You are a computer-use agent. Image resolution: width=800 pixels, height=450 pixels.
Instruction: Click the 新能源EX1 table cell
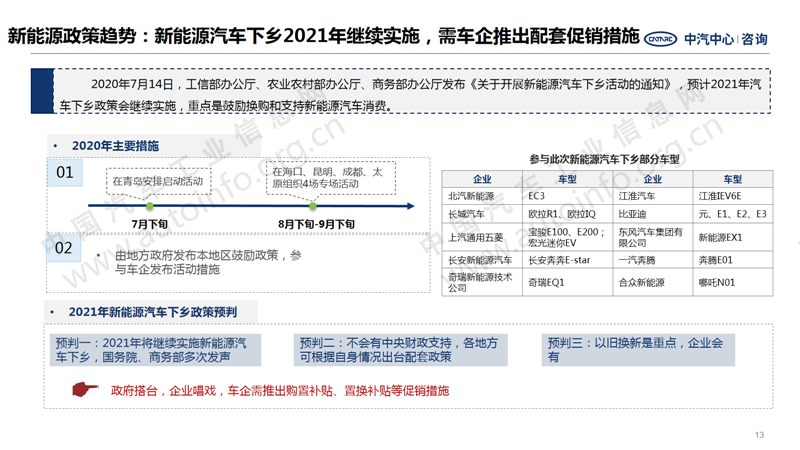733,237
